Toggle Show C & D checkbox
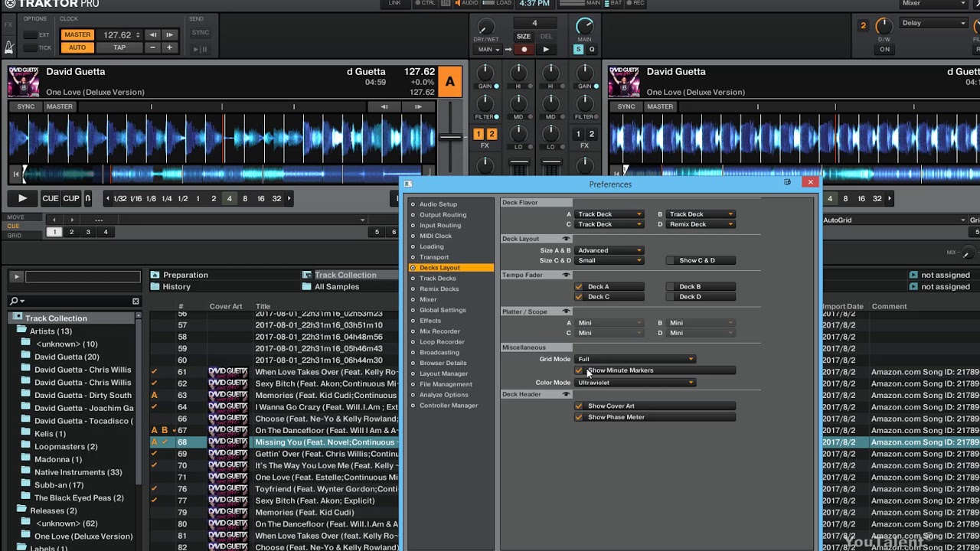Image resolution: width=980 pixels, height=551 pixels. (671, 261)
